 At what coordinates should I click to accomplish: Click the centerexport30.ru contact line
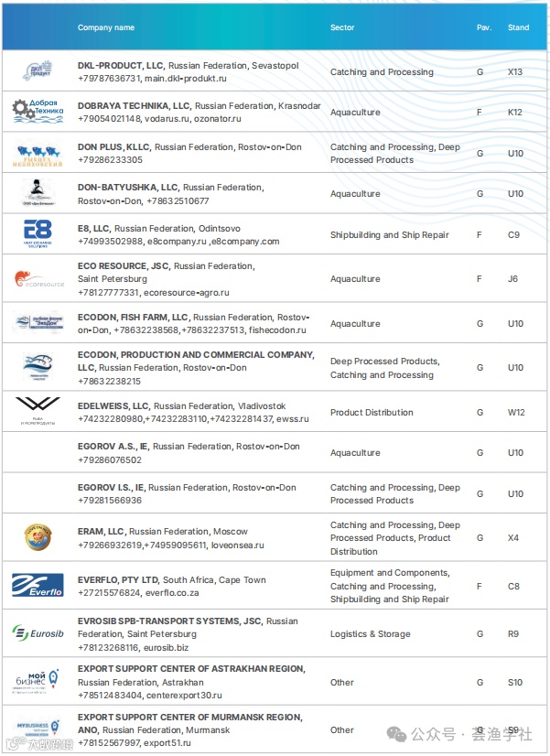[150, 696]
